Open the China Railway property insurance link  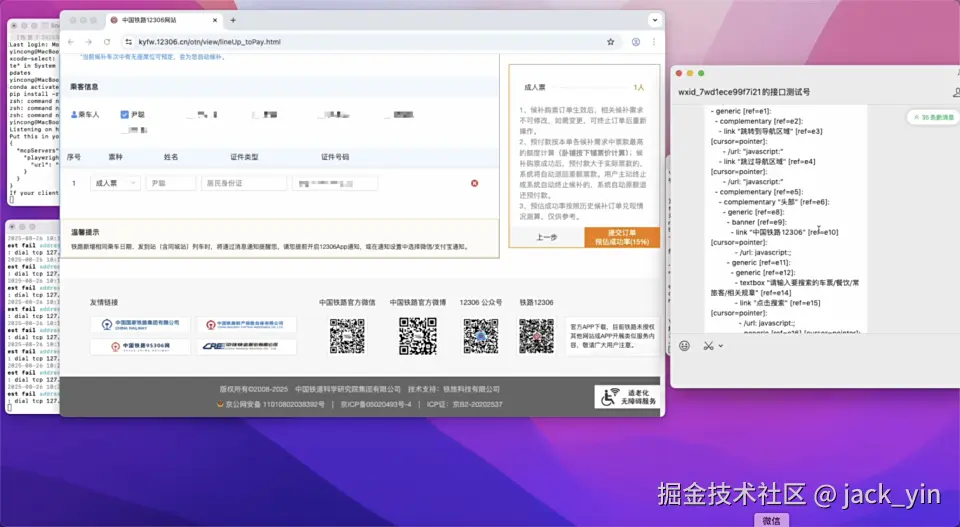tap(246, 324)
